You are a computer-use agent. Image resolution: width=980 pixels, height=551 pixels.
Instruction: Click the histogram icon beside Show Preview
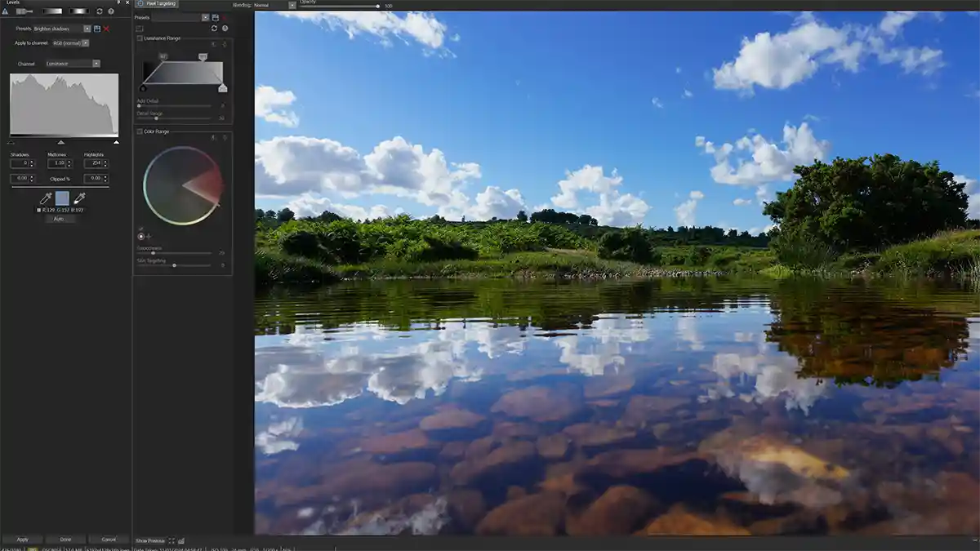tap(180, 540)
